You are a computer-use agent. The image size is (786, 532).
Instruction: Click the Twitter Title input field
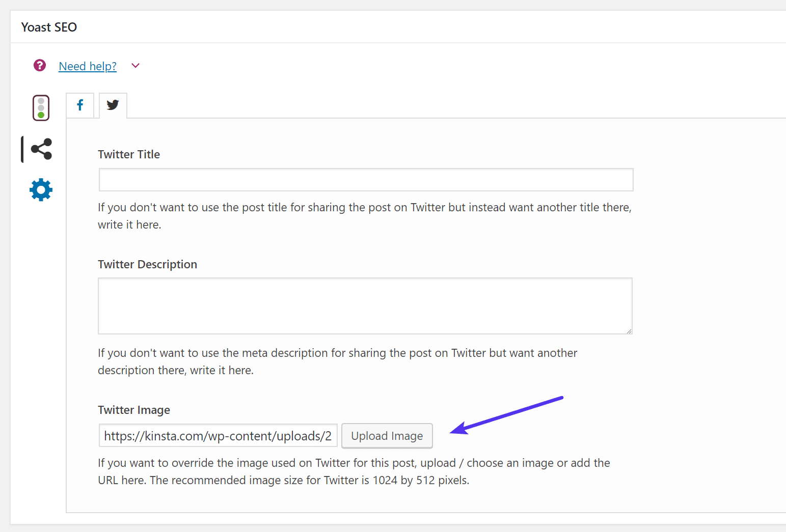coord(365,180)
